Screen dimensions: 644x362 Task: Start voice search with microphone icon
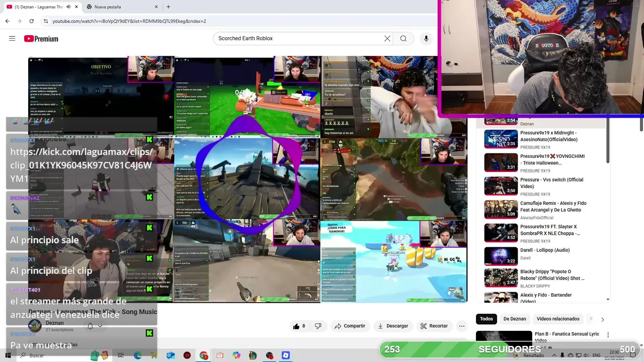426,39
